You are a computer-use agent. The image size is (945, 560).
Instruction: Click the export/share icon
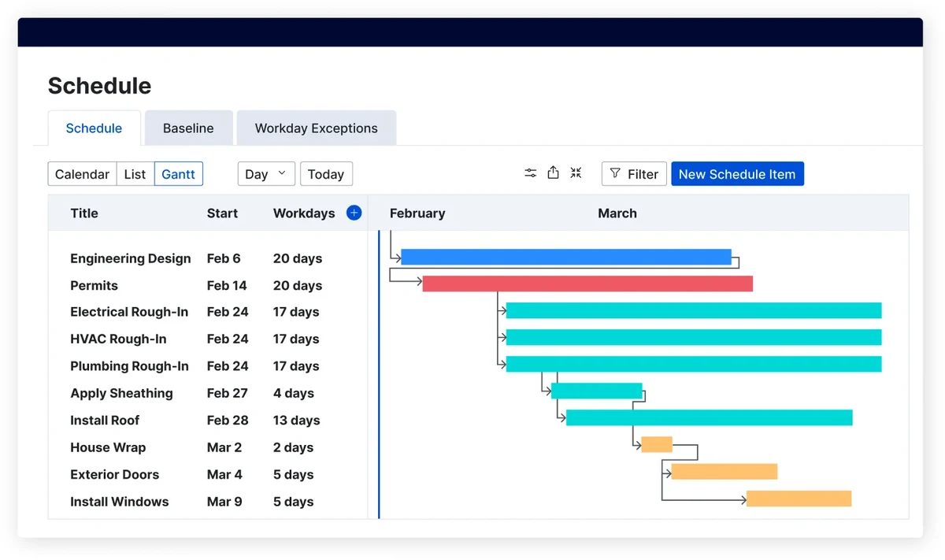click(x=553, y=172)
